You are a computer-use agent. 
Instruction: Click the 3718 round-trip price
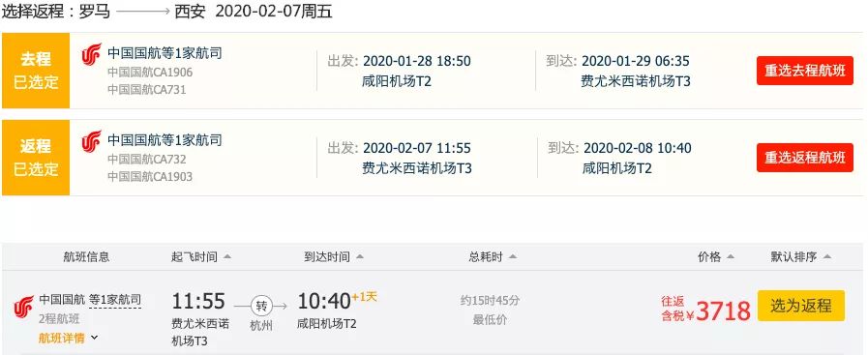point(723,311)
